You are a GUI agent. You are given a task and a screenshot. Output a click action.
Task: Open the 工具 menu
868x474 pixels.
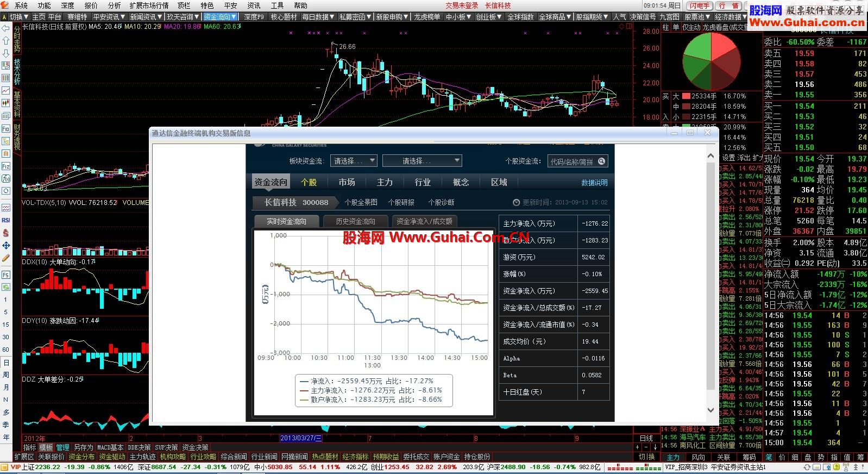click(278, 5)
